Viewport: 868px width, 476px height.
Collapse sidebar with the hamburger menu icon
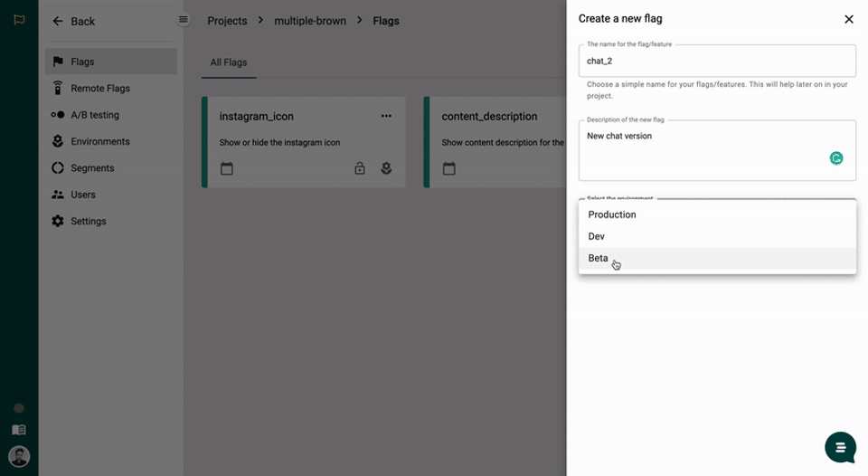(x=184, y=20)
